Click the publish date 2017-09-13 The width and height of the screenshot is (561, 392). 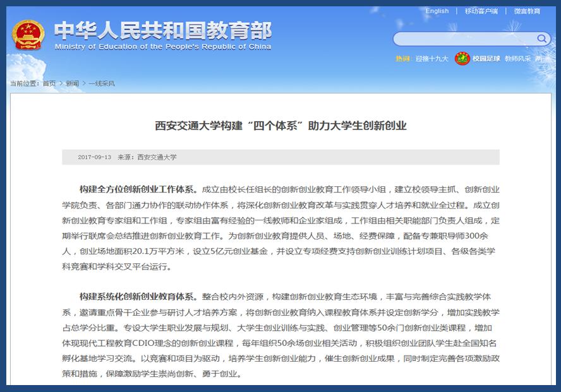click(95, 157)
